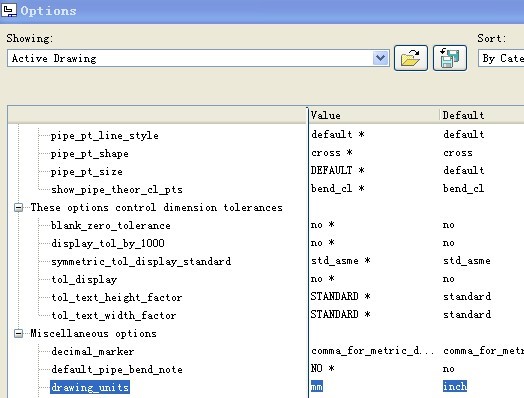Select pipe_pt_shape option
The width and height of the screenshot is (524, 398).
(x=90, y=154)
